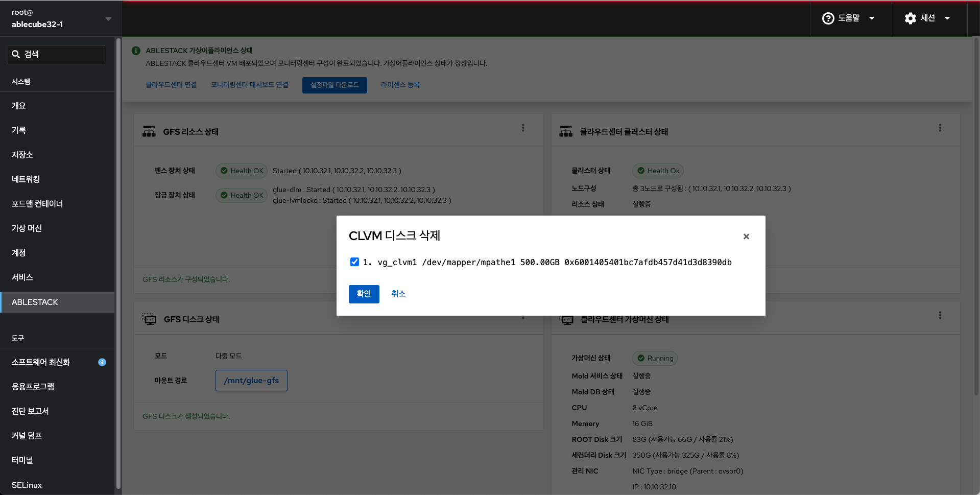Click the 설정파일 다운로드 button
The height and width of the screenshot is (495, 980).
[334, 85]
